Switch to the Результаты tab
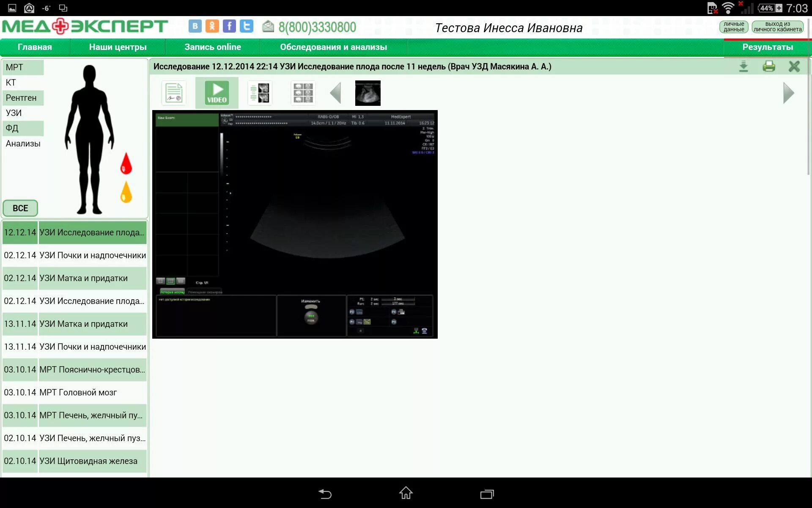Viewport: 812px width, 508px height. click(767, 47)
